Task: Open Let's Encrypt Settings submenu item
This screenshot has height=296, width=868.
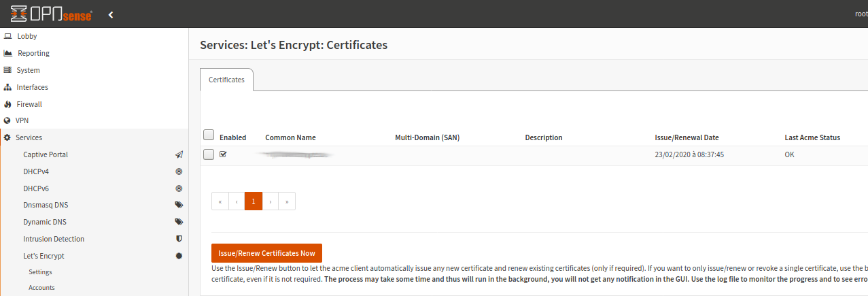Action: point(40,272)
